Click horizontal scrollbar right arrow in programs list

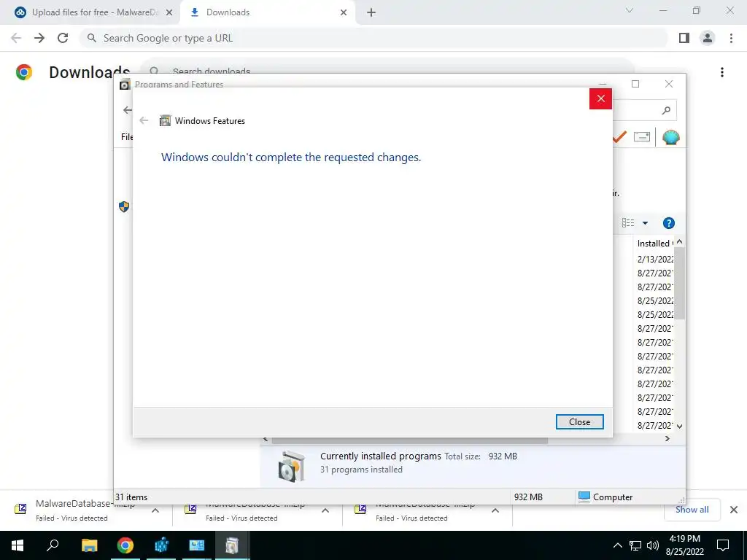[667, 438]
